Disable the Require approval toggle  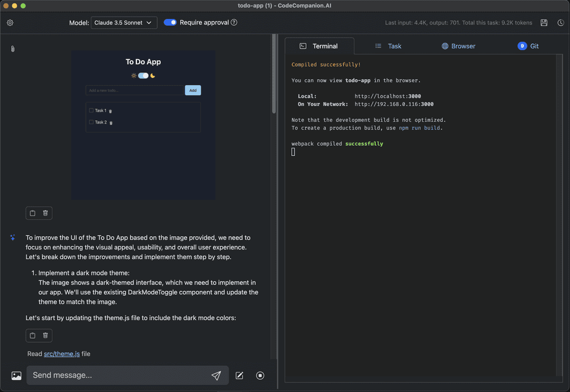(x=170, y=22)
